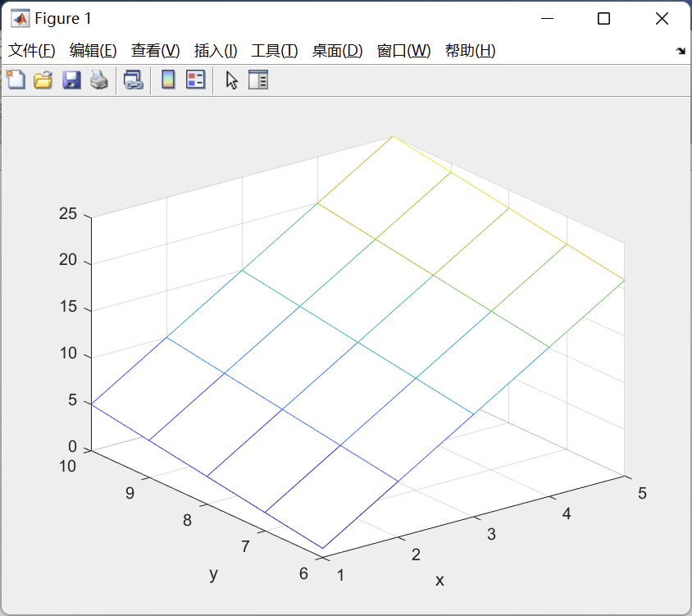Expand the menu bar overflow chevron

click(x=681, y=50)
